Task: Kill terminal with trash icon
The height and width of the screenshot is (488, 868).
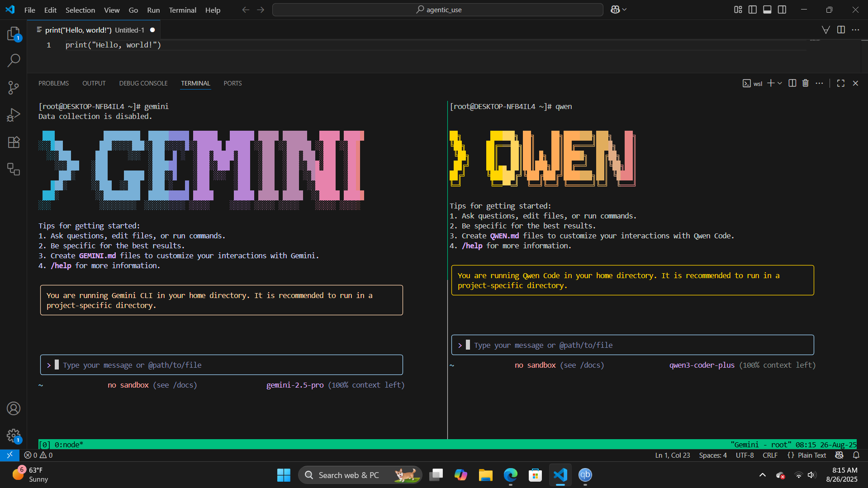Action: tap(806, 83)
